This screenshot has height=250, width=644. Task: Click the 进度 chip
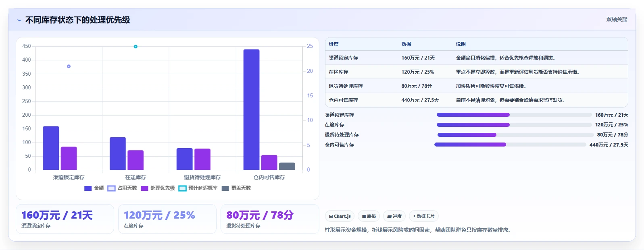click(x=394, y=216)
